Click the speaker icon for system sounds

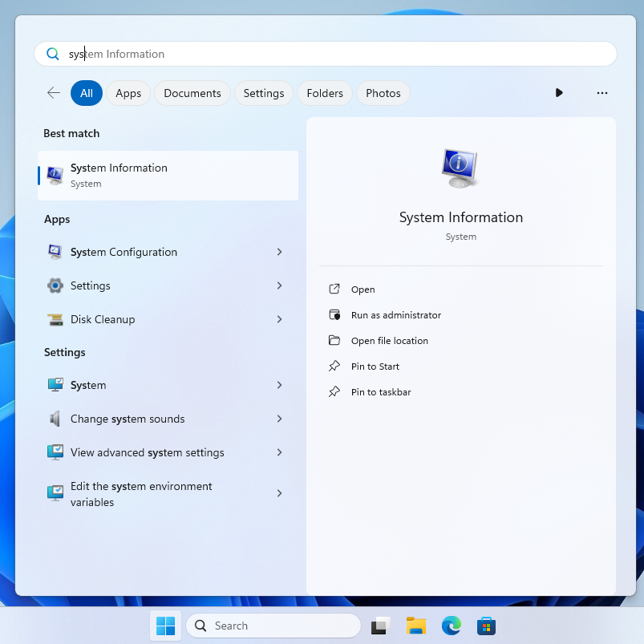(x=55, y=419)
